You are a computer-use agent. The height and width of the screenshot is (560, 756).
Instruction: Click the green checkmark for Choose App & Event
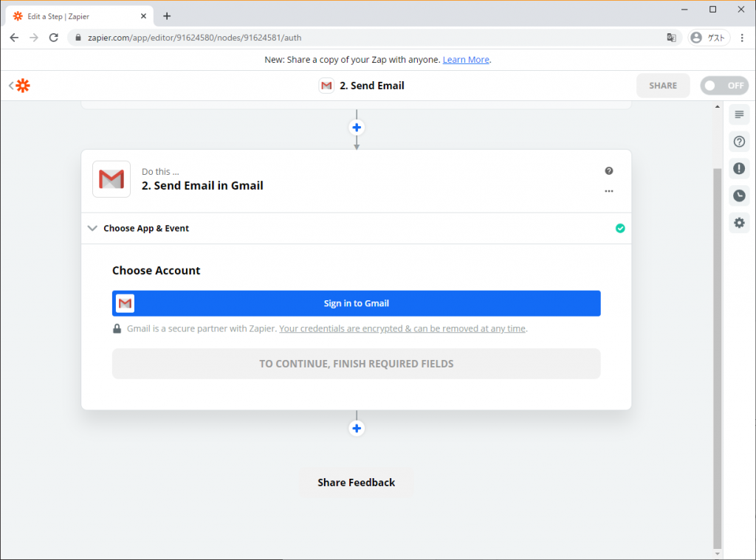(x=620, y=229)
